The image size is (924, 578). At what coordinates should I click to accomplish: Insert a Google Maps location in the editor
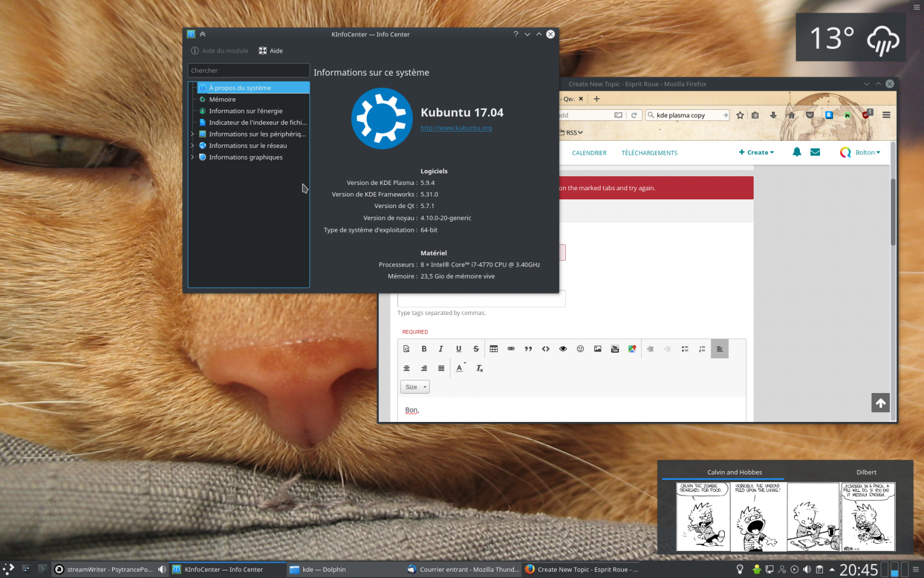coord(632,349)
